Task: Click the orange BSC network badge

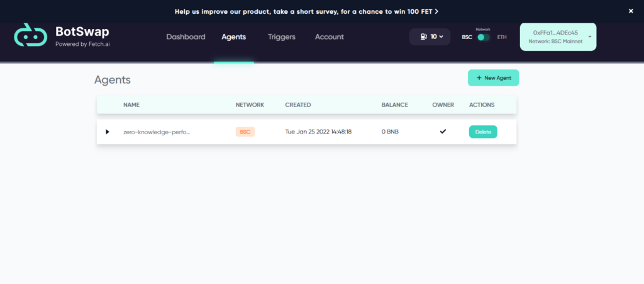Action: [245, 132]
